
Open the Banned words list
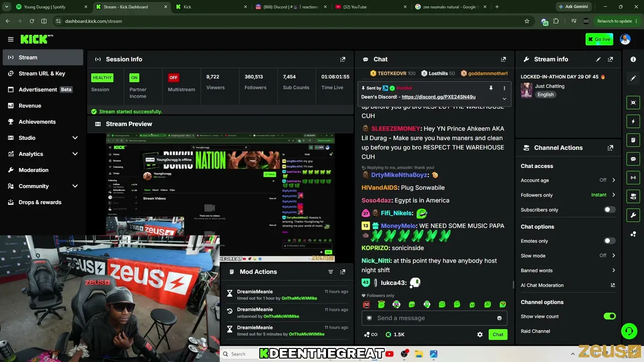(x=568, y=270)
